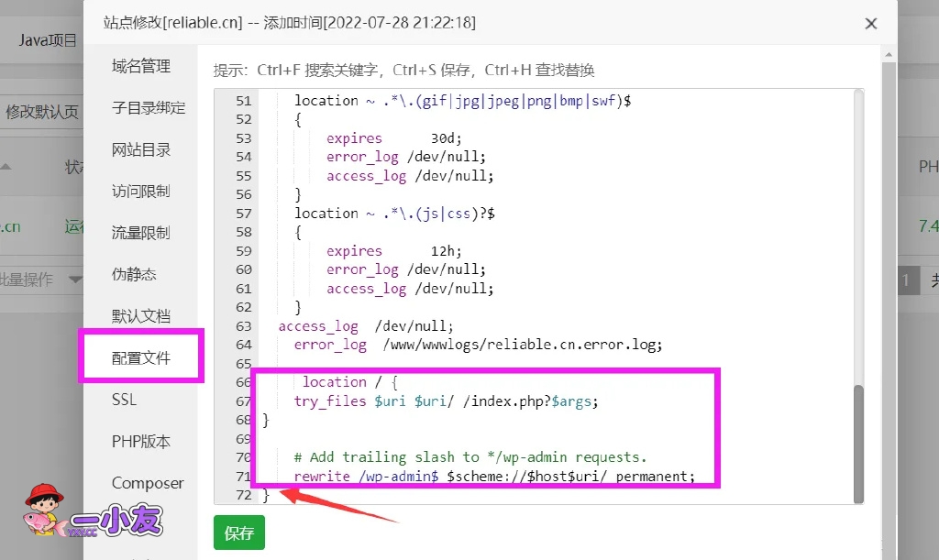Switch to 子目录绑定 in the sidebar
The image size is (939, 560).
pos(149,108)
